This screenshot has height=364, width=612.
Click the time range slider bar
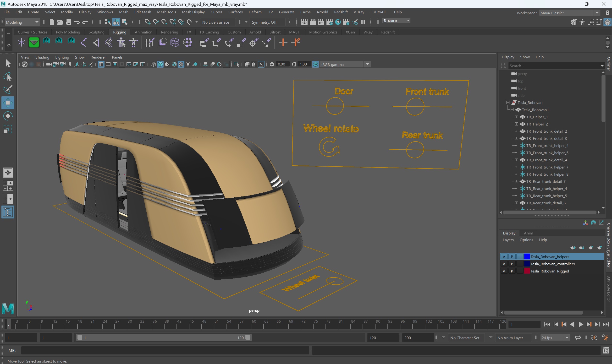(164, 337)
